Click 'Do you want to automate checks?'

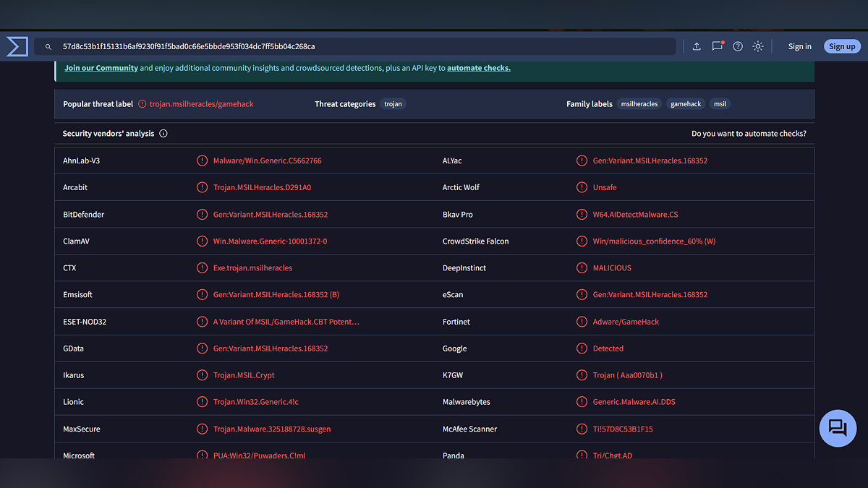tap(749, 134)
